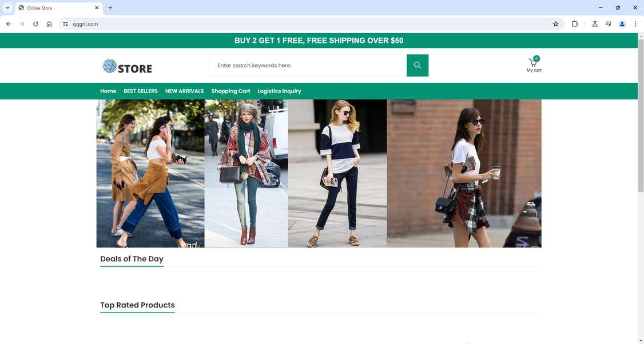644x344 pixels.
Task: View site information icon in address bar
Action: tap(65, 24)
